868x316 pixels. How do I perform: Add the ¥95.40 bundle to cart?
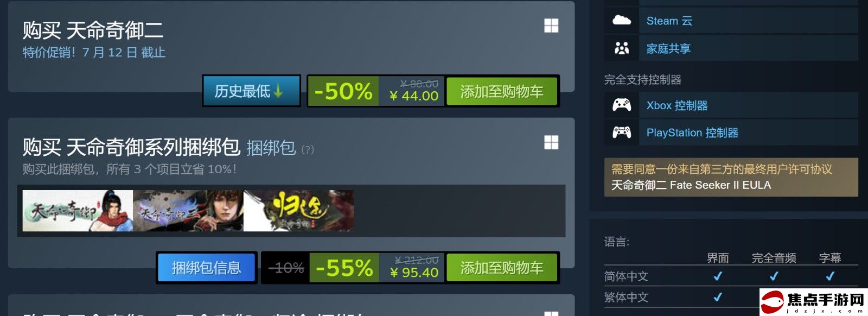click(502, 268)
